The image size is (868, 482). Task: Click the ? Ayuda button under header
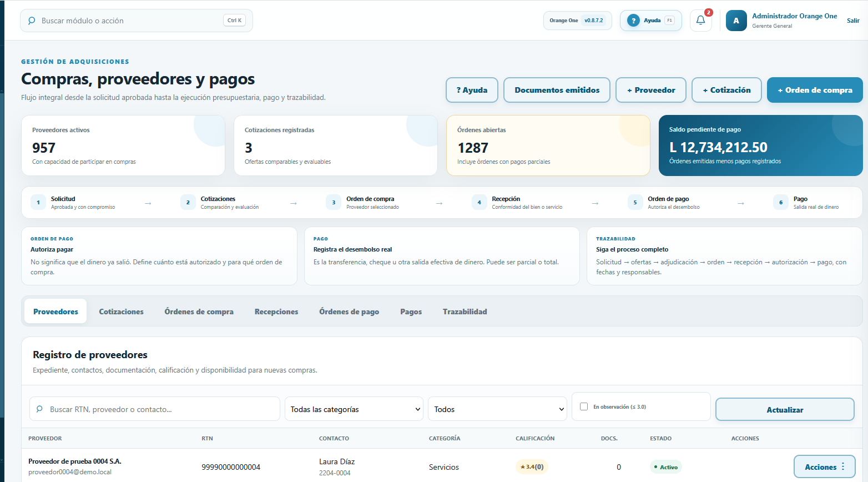click(472, 90)
